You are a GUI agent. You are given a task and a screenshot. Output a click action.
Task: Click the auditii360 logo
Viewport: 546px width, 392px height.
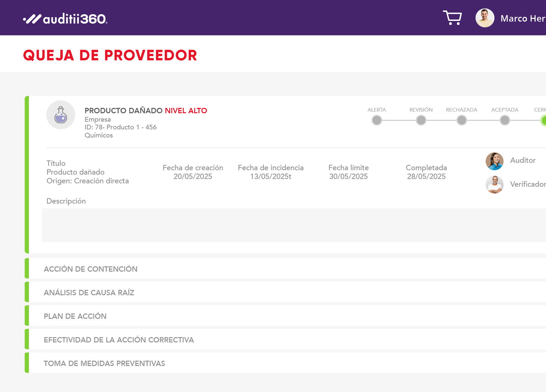coord(65,19)
